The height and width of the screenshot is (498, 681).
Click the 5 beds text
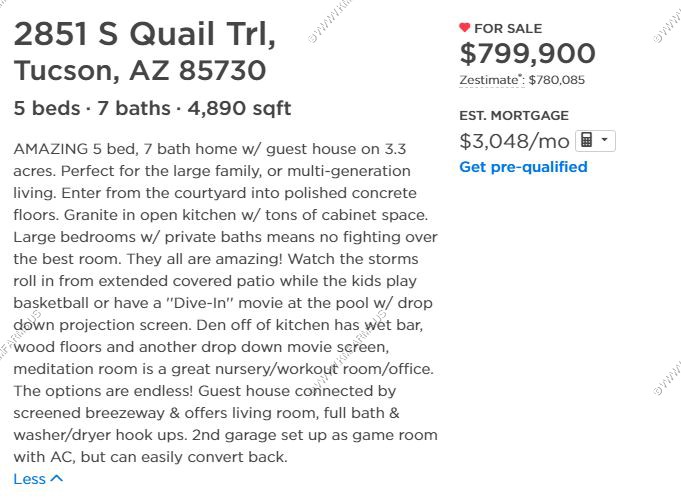[47, 108]
